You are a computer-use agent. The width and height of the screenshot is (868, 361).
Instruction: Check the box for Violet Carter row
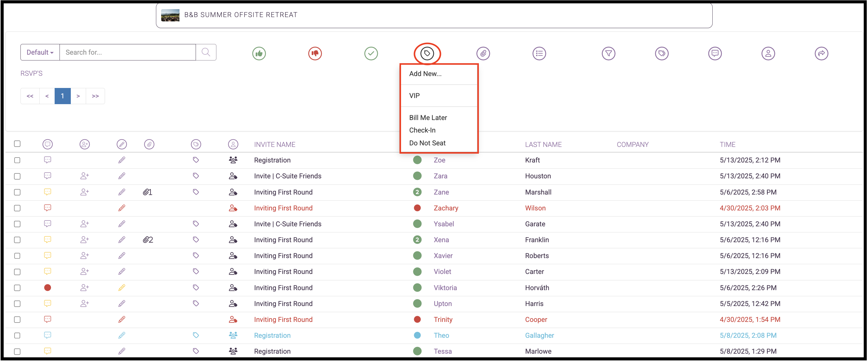tap(17, 272)
